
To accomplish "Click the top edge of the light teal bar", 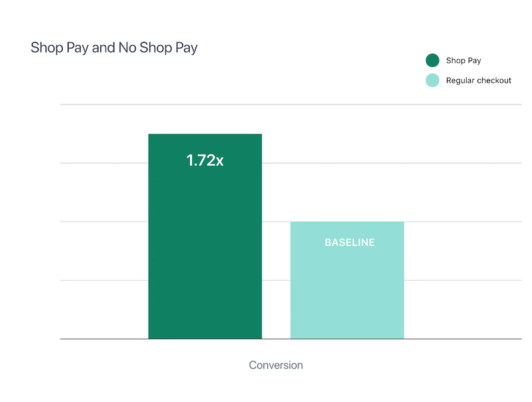I will [347, 222].
